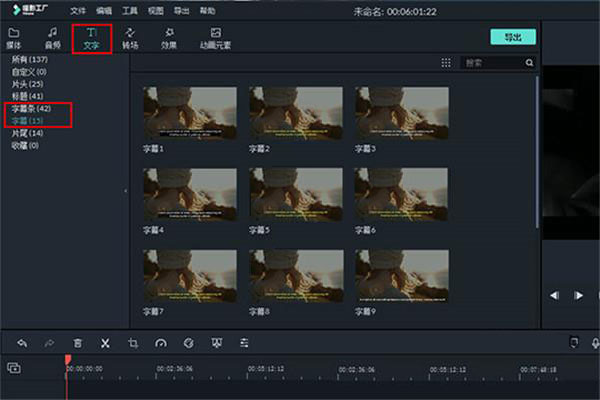Click the add track icon

click(14, 368)
